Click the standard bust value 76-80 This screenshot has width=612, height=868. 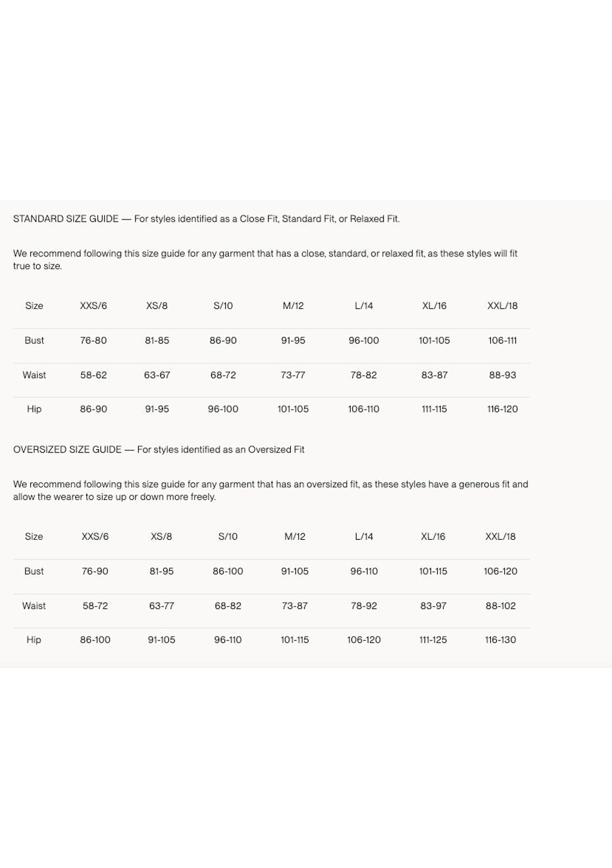(93, 341)
